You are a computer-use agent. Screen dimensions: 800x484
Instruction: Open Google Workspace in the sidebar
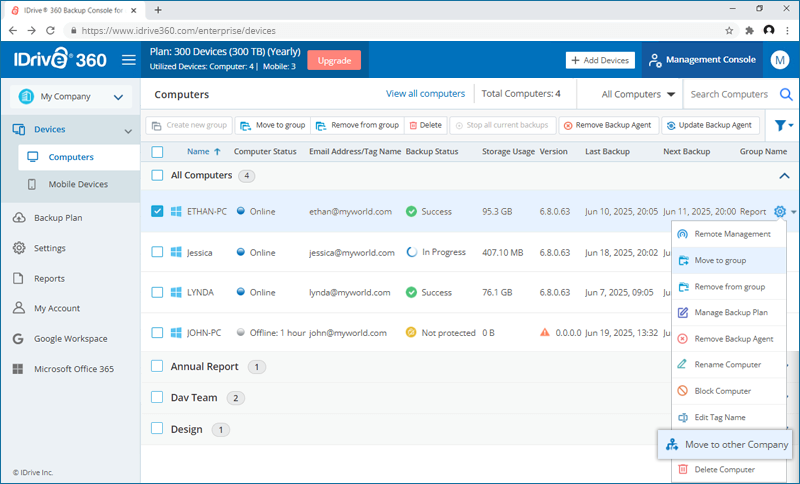(x=70, y=339)
